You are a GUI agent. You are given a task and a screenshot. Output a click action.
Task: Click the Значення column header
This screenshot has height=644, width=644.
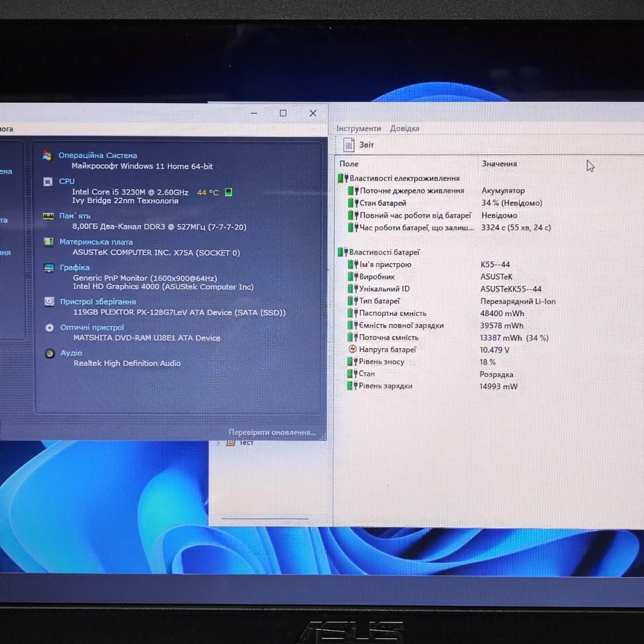(499, 164)
